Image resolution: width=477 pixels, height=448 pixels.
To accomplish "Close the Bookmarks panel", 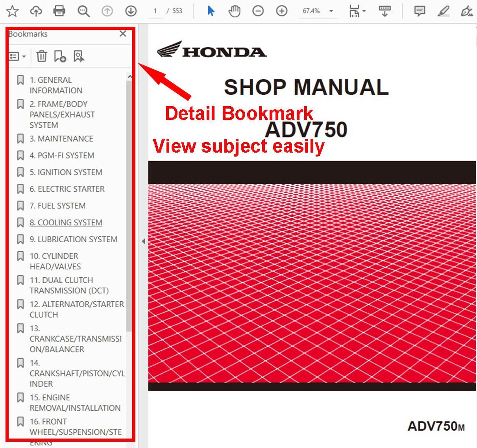I will coord(123,34).
